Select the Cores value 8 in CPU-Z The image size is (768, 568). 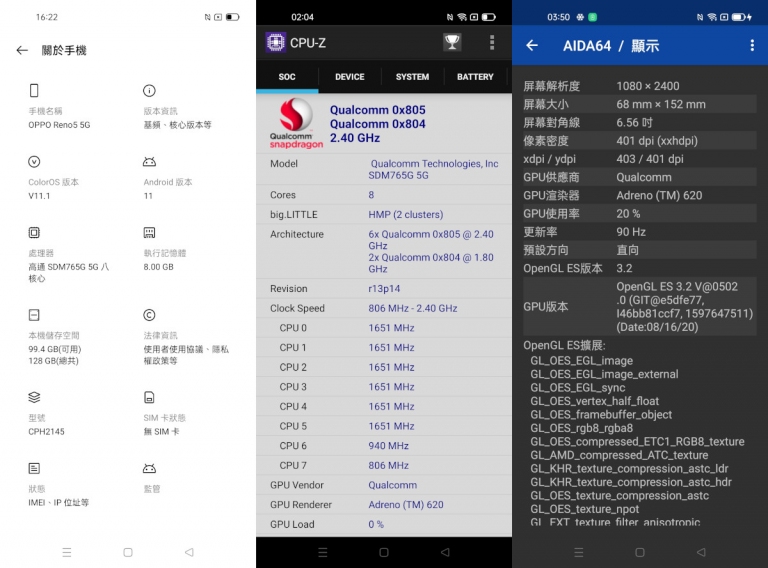(371, 195)
